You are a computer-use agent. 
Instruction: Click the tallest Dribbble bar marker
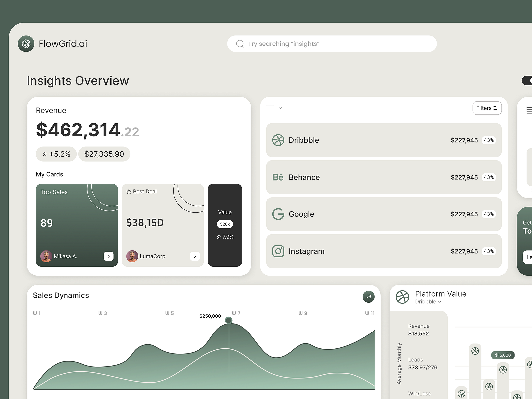point(475,351)
